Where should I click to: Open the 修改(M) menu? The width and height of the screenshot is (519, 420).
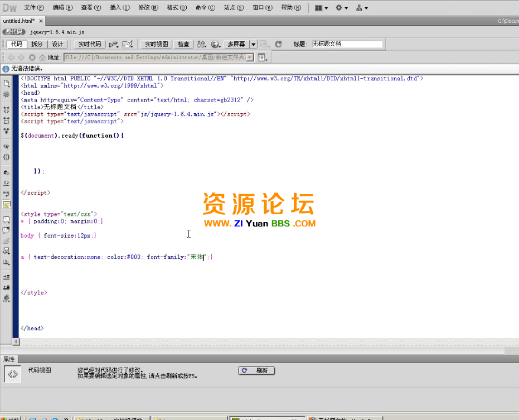(148, 8)
